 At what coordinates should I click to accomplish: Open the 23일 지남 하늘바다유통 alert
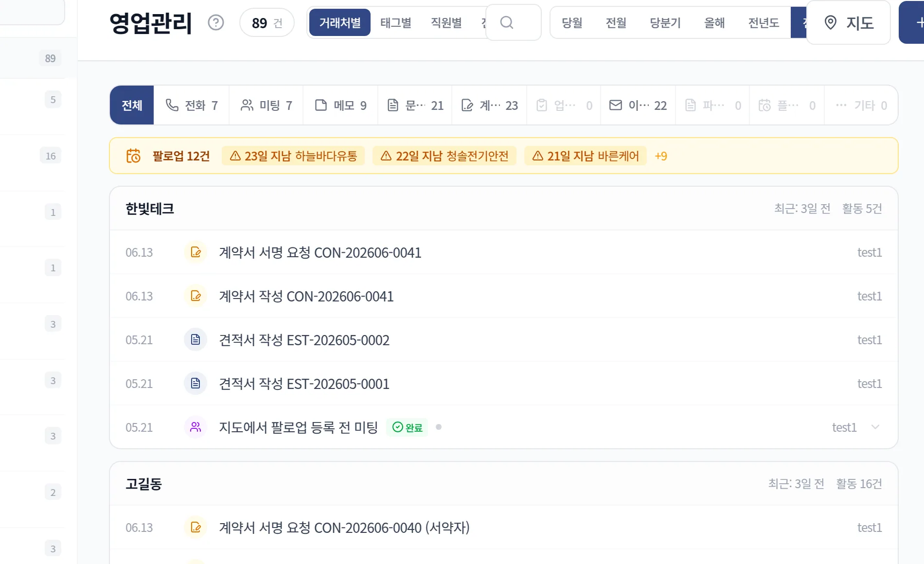(293, 156)
